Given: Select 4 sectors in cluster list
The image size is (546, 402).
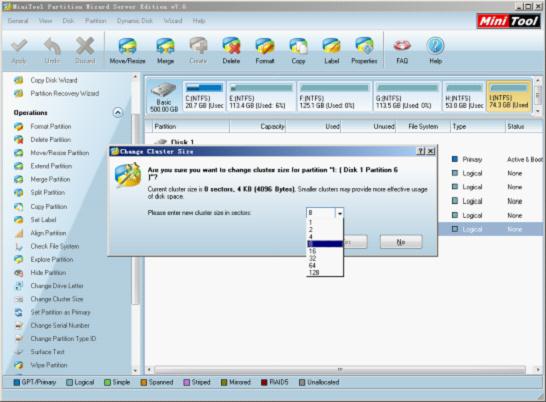Looking at the screenshot, I should (325, 237).
